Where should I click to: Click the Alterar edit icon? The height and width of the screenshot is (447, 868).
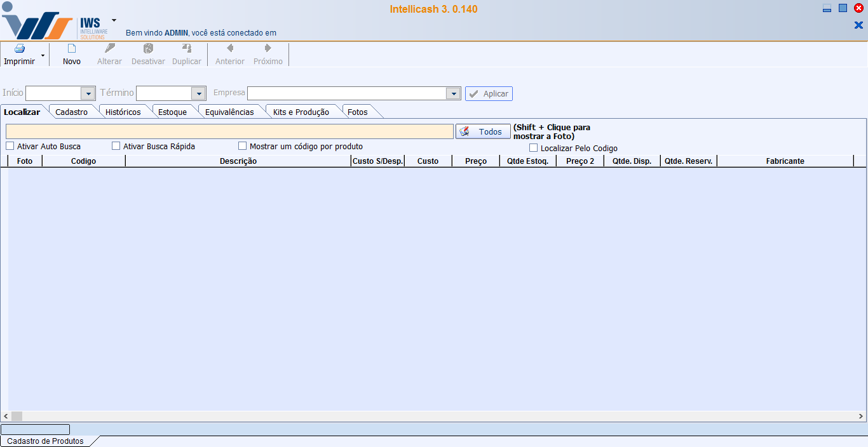[x=110, y=48]
